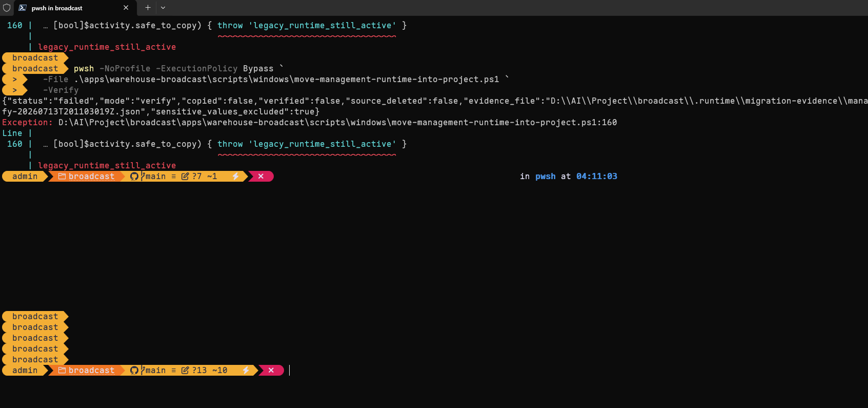Click the '~1' modified count
The image size is (868, 408).
[x=212, y=176]
